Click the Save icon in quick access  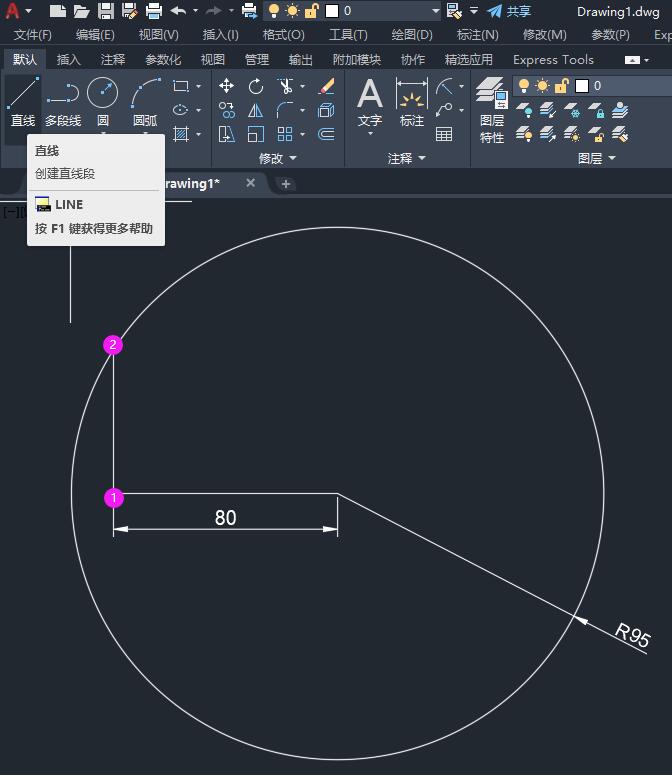106,11
